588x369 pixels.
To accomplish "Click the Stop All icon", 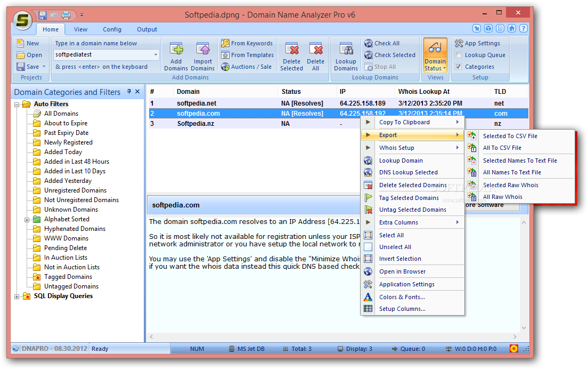I will coord(369,67).
